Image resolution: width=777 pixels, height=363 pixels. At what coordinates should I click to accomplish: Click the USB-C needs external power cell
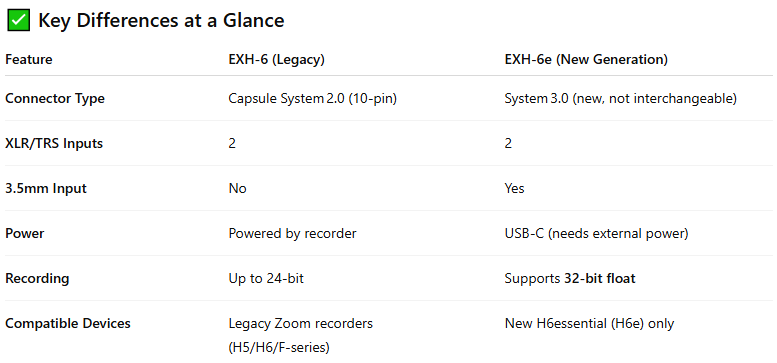tap(596, 233)
